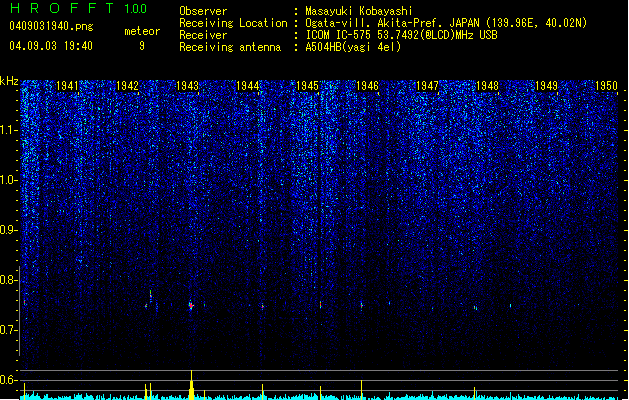Click time marker 1947

[427, 86]
